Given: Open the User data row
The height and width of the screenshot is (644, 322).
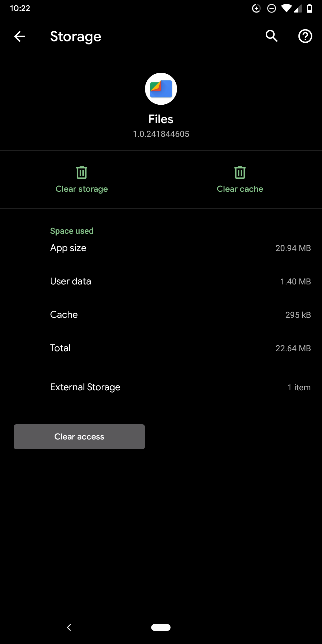Looking at the screenshot, I should (x=161, y=281).
